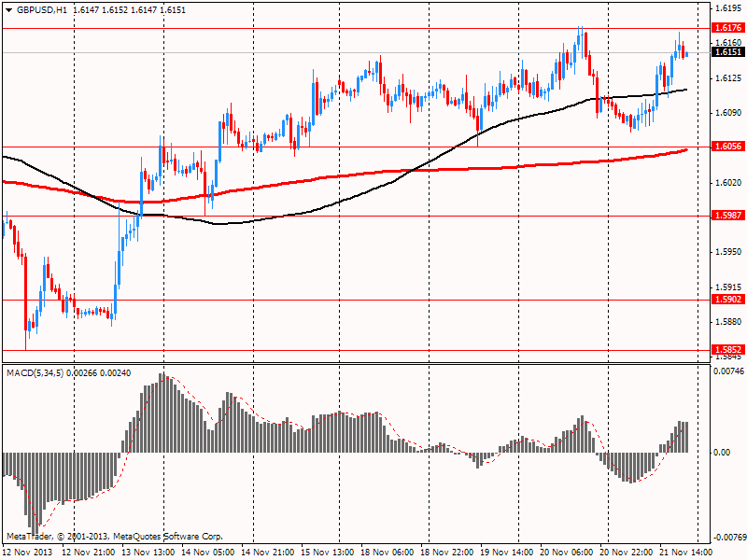Select the 1.5852 red price level label

pos(728,349)
